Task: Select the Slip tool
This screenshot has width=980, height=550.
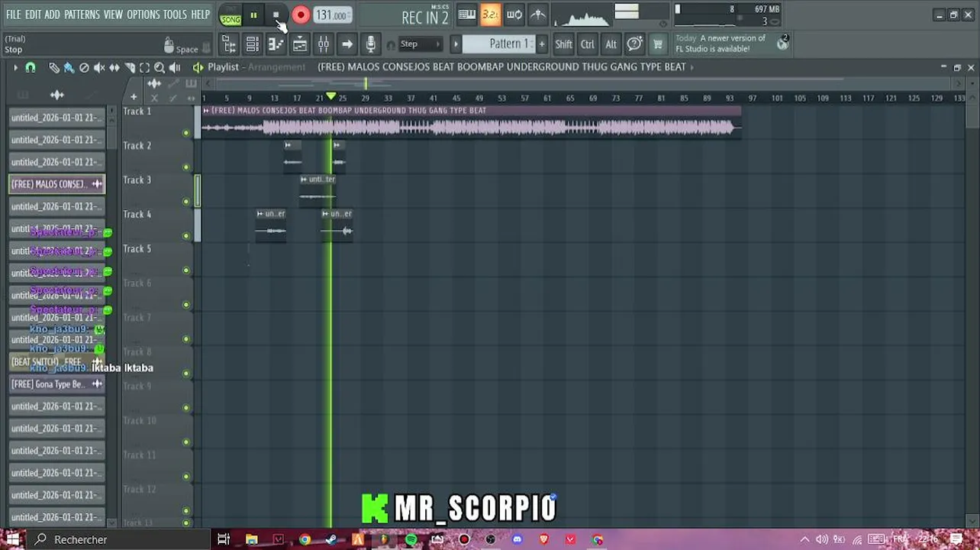Action: pyautogui.click(x=114, y=67)
